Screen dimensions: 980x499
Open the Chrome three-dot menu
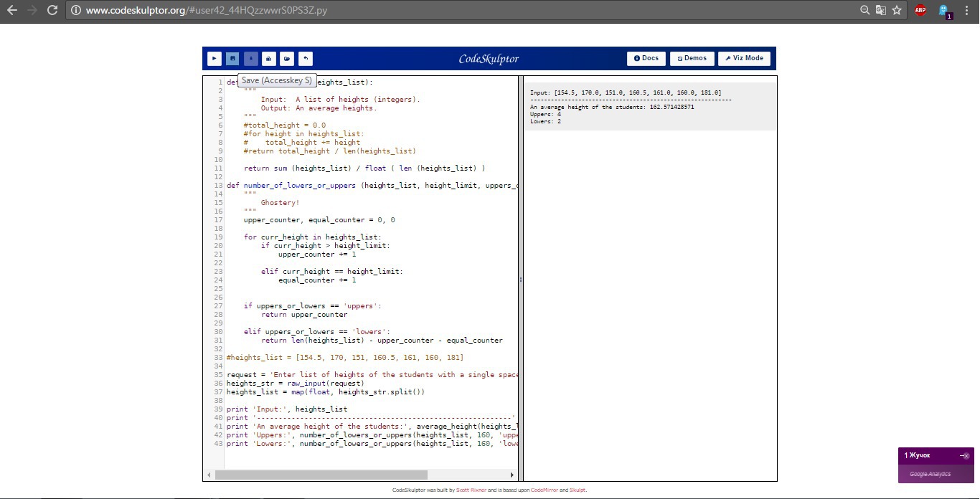(x=967, y=11)
